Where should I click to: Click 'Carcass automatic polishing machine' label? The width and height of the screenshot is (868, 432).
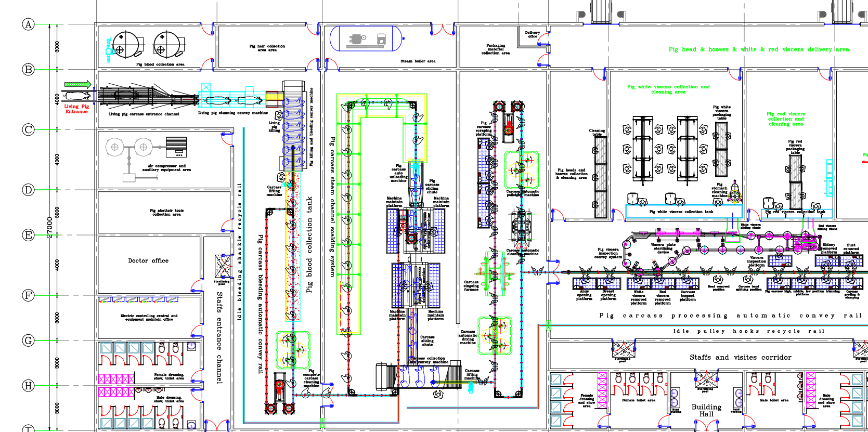[x=523, y=193]
